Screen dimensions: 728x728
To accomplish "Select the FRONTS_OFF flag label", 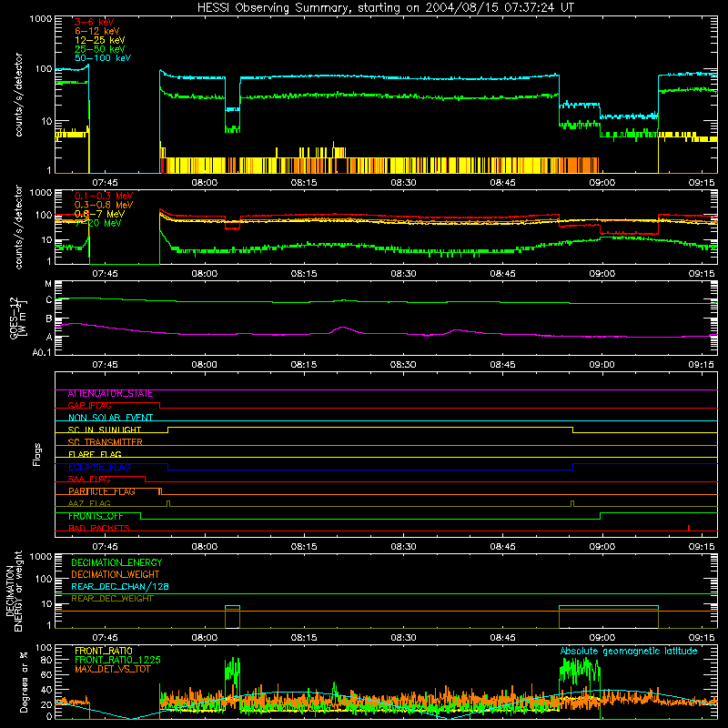I will 96,516.
